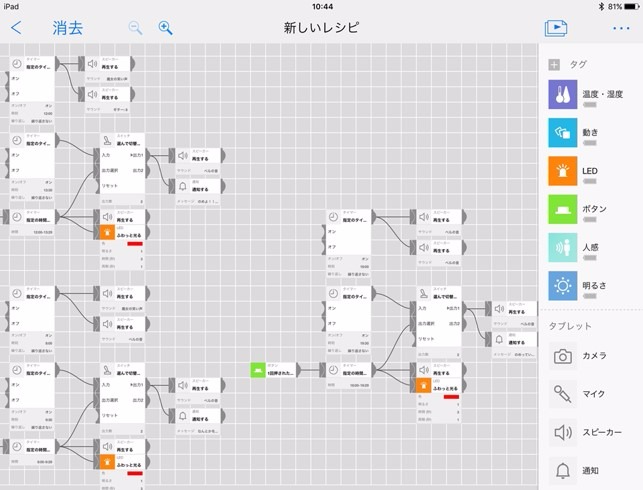Select the 明るさ brightness tag in sidebar
This screenshot has height=490, width=643.
577,286
